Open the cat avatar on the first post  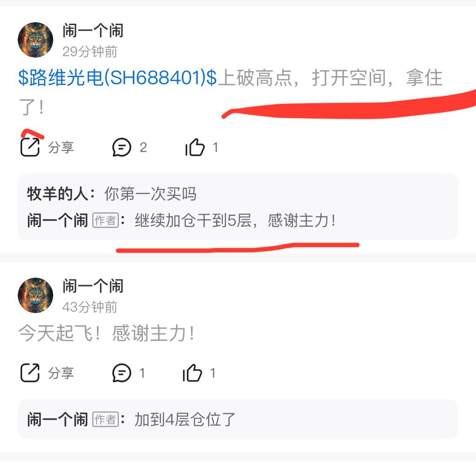(35, 40)
